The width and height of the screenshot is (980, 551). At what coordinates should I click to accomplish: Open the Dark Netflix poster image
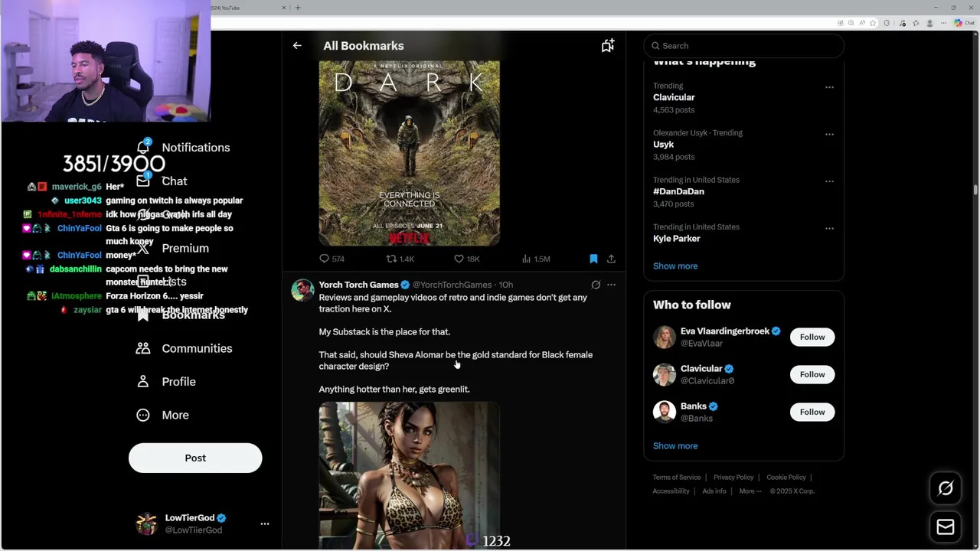[x=410, y=153]
